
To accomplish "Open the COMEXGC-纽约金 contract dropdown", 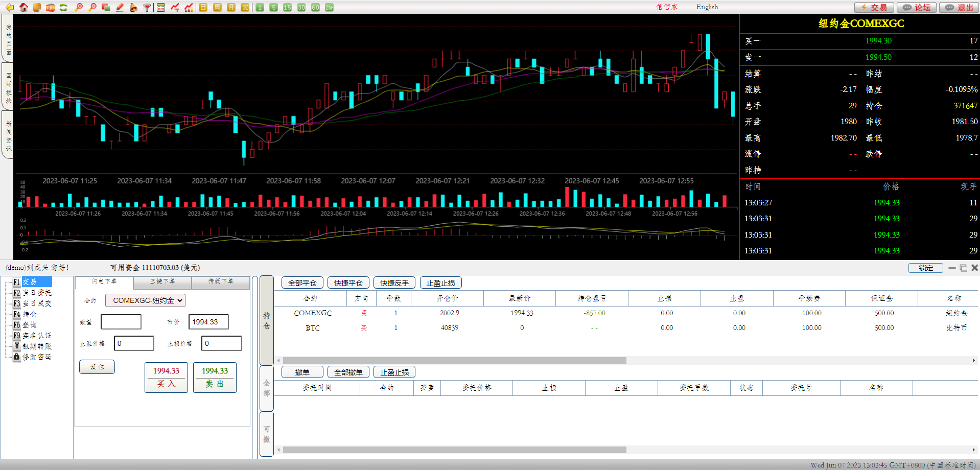I will (145, 300).
